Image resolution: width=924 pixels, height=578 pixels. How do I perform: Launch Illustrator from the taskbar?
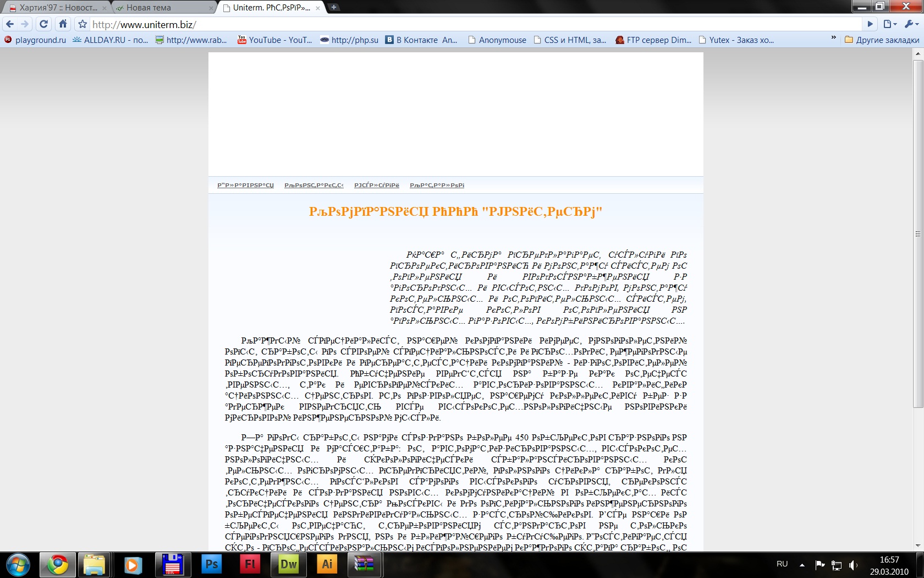(327, 565)
